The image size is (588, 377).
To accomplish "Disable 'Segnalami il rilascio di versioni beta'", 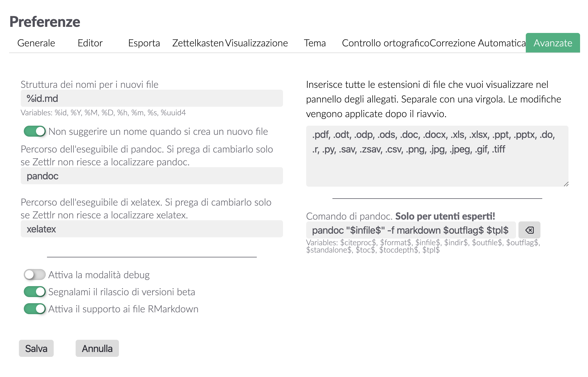I will pos(35,292).
